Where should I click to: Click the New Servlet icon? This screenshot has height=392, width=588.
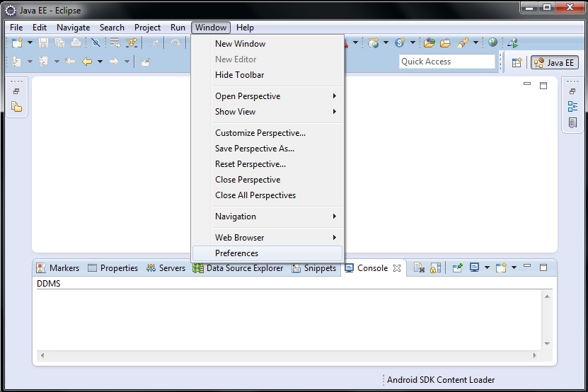400,43
